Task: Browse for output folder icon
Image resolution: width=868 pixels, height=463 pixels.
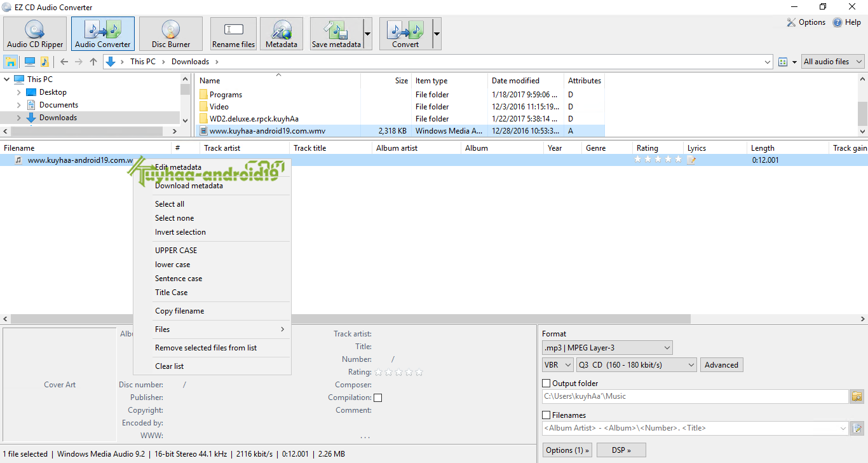Action: pyautogui.click(x=857, y=396)
